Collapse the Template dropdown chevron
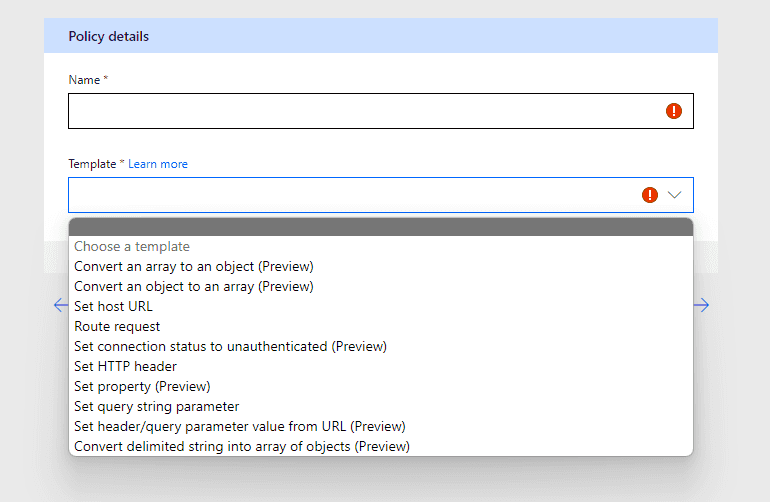Viewport: 770px width, 502px height. click(675, 195)
